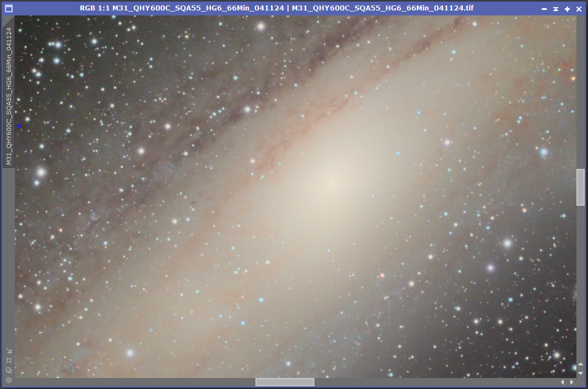Click the scroll up arrow
The image size is (588, 389).
[580, 364]
